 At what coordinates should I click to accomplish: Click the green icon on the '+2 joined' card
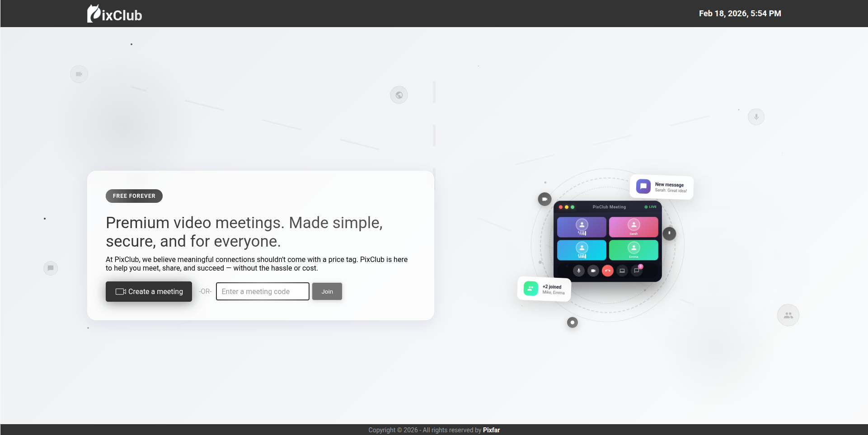530,288
